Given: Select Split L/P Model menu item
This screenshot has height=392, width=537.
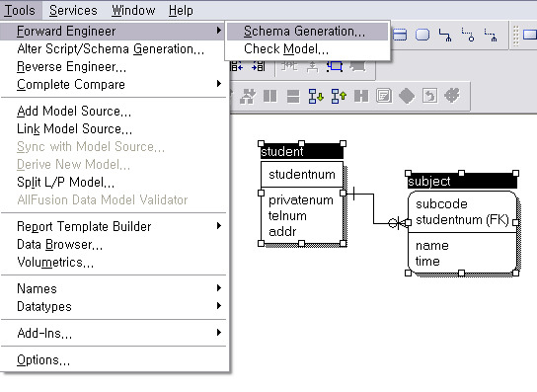Looking at the screenshot, I should click(113, 183).
